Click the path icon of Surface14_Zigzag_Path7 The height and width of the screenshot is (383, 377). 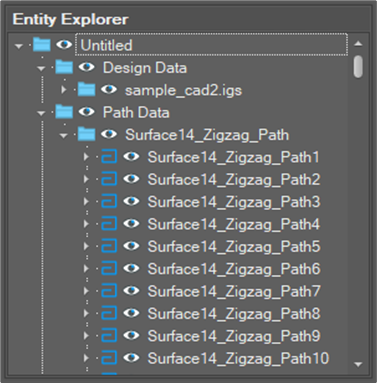click(109, 291)
